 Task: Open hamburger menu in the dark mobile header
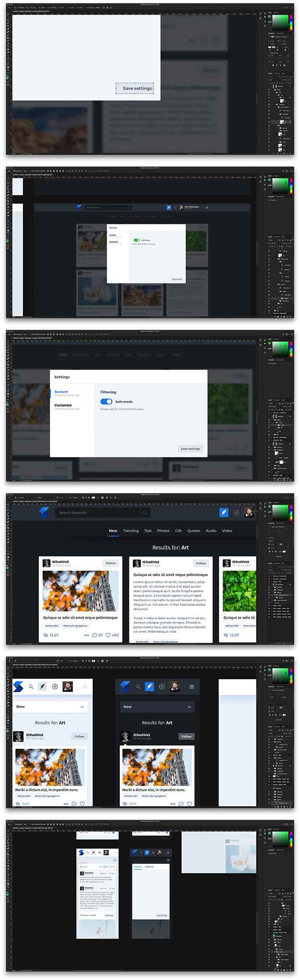click(192, 687)
